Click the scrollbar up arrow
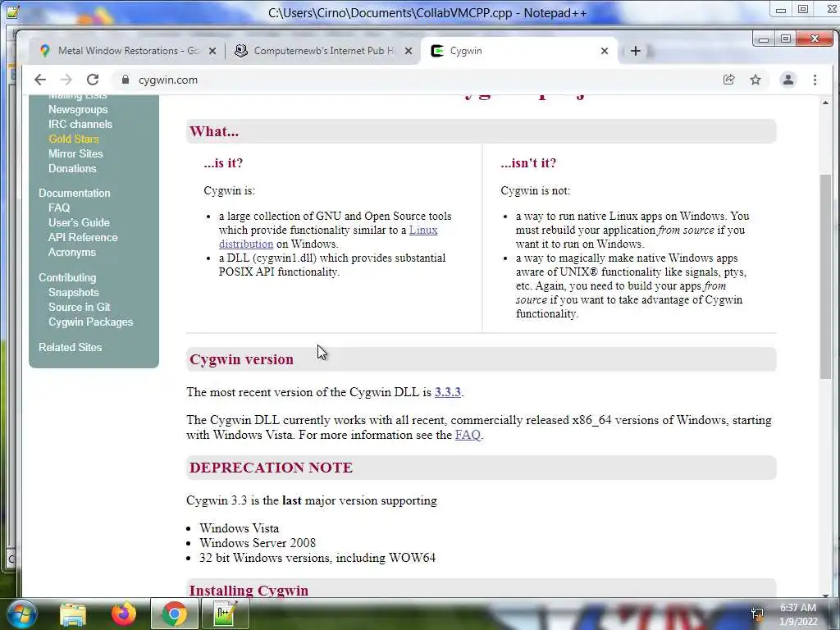 coord(825,103)
